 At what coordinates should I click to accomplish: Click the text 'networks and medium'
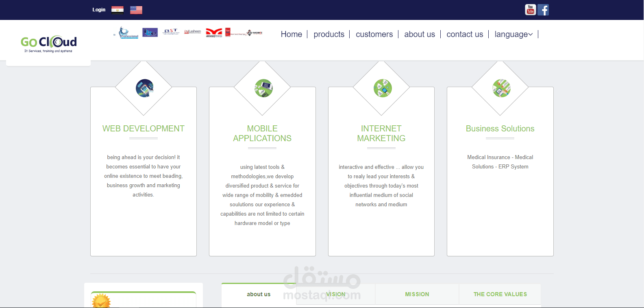tap(381, 204)
